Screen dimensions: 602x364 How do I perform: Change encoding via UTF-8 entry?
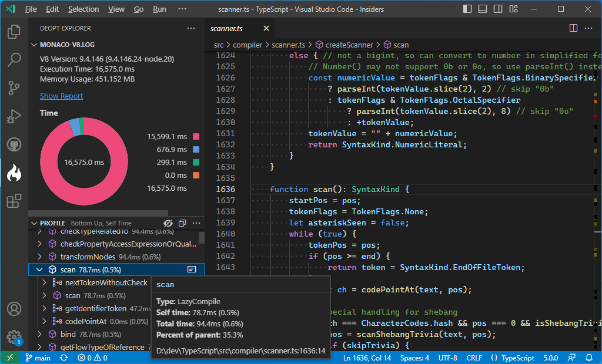click(x=447, y=358)
